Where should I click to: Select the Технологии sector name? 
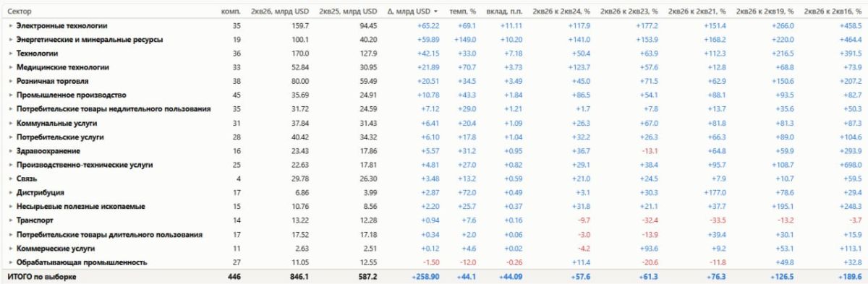coord(37,53)
